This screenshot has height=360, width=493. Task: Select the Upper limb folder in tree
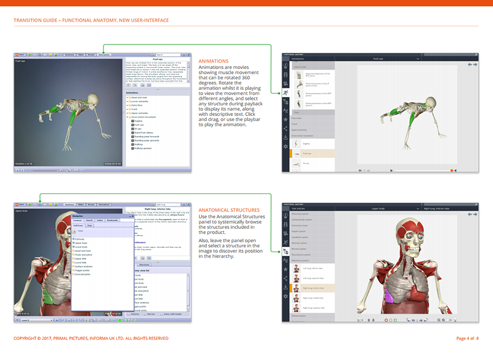[x=80, y=259]
